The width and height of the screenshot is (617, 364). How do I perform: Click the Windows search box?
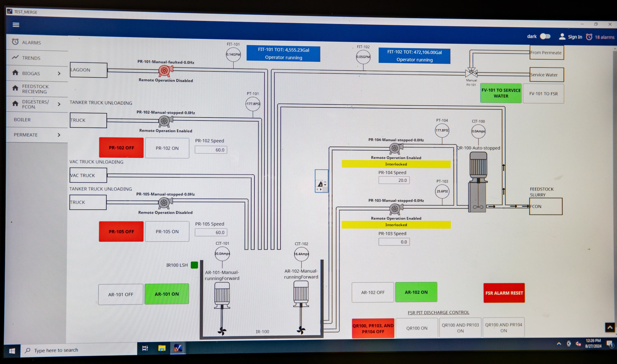79,350
